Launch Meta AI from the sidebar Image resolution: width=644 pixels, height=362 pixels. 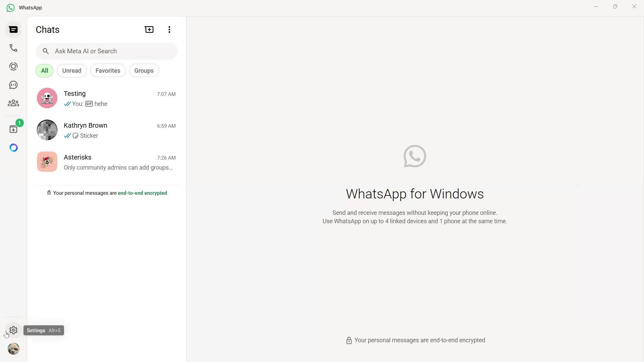tap(13, 147)
